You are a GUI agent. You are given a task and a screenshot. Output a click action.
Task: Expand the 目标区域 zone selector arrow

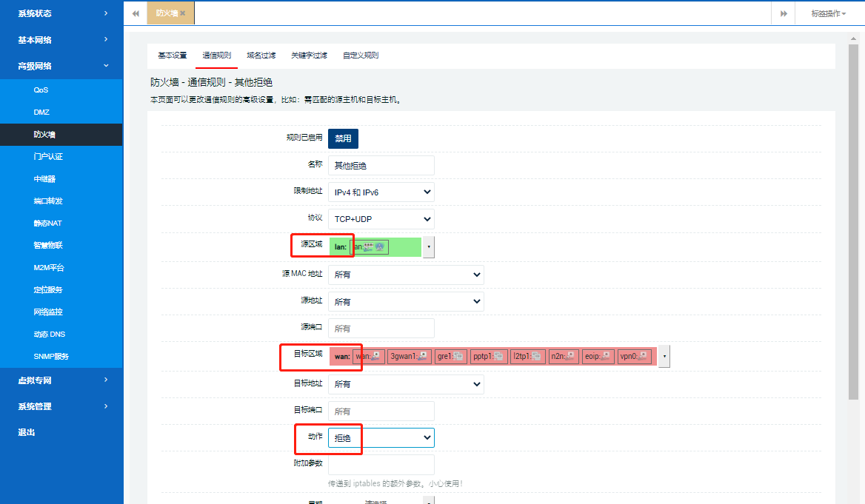coord(664,356)
